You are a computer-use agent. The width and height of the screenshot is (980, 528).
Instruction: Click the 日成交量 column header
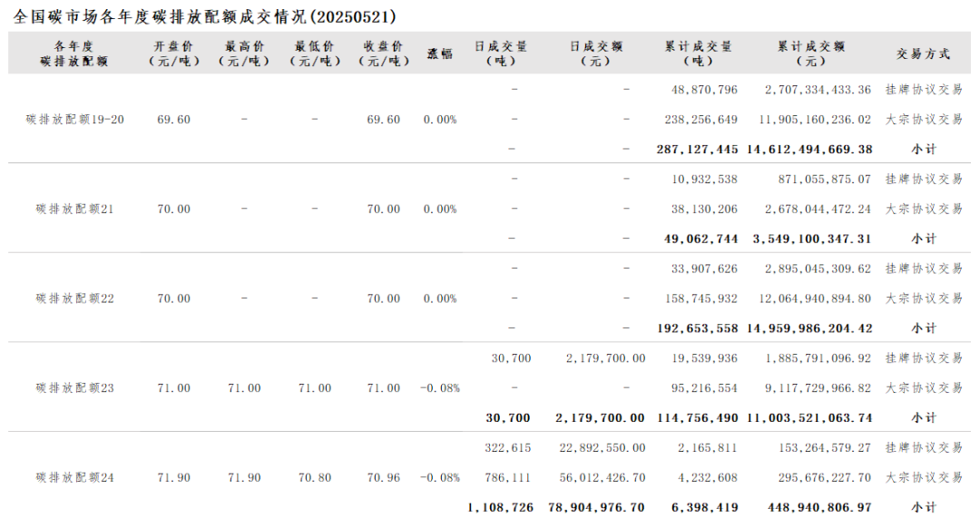point(500,54)
